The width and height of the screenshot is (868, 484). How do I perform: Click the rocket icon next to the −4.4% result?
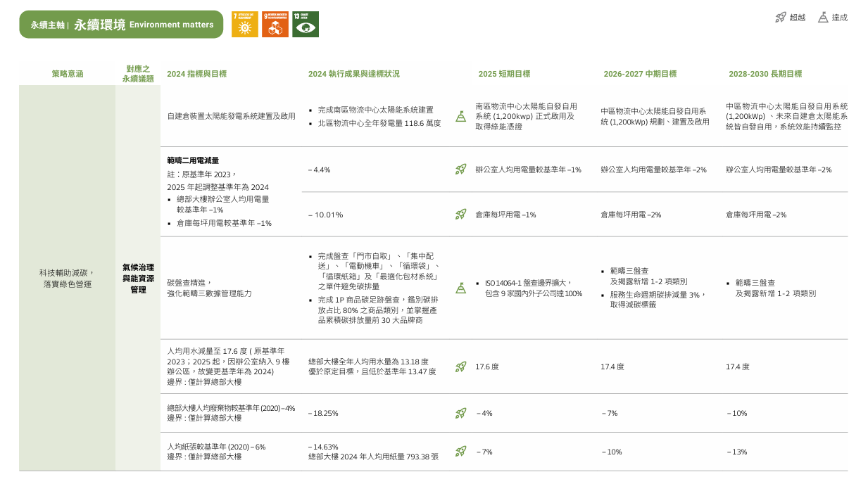coord(460,170)
